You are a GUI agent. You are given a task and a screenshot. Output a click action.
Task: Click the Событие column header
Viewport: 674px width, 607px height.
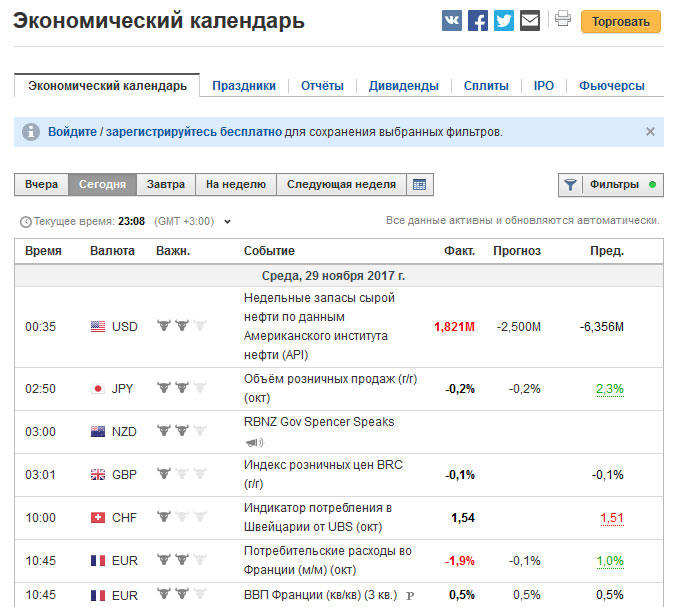tap(269, 251)
